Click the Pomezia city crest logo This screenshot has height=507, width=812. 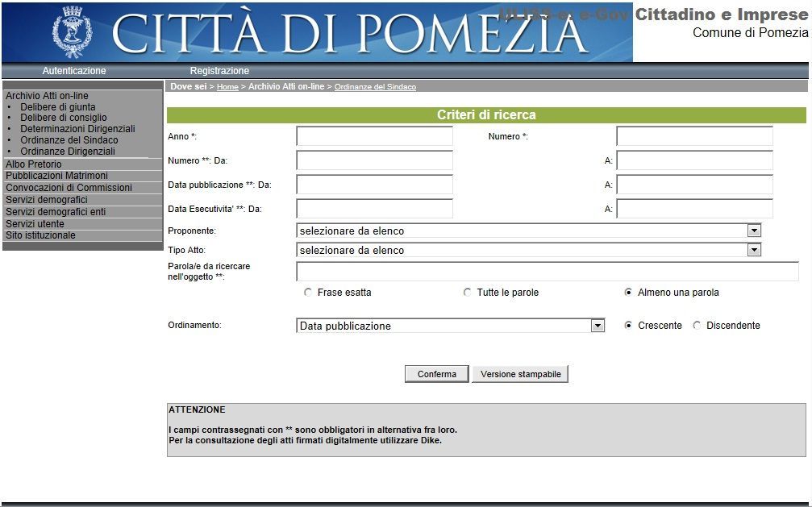[x=72, y=31]
